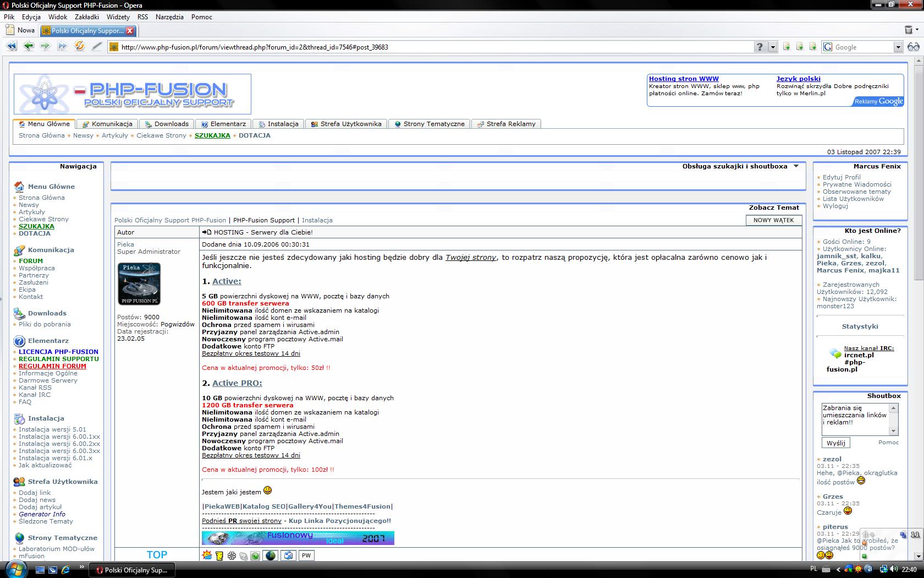Click the rewind navigation icon in Opera toolbar
The width and height of the screenshot is (924, 578).
pyautogui.click(x=11, y=47)
